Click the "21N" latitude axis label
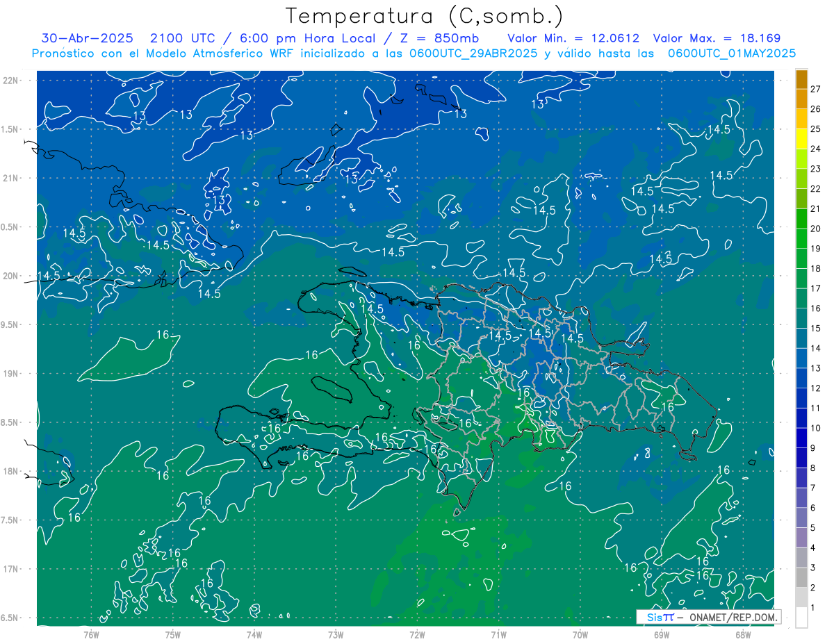Screen dimensions: 834x644 click(x=11, y=178)
